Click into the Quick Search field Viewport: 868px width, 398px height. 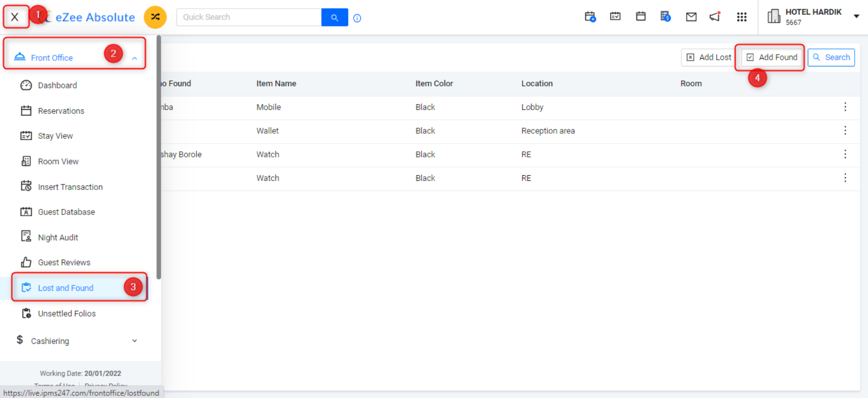coord(248,17)
